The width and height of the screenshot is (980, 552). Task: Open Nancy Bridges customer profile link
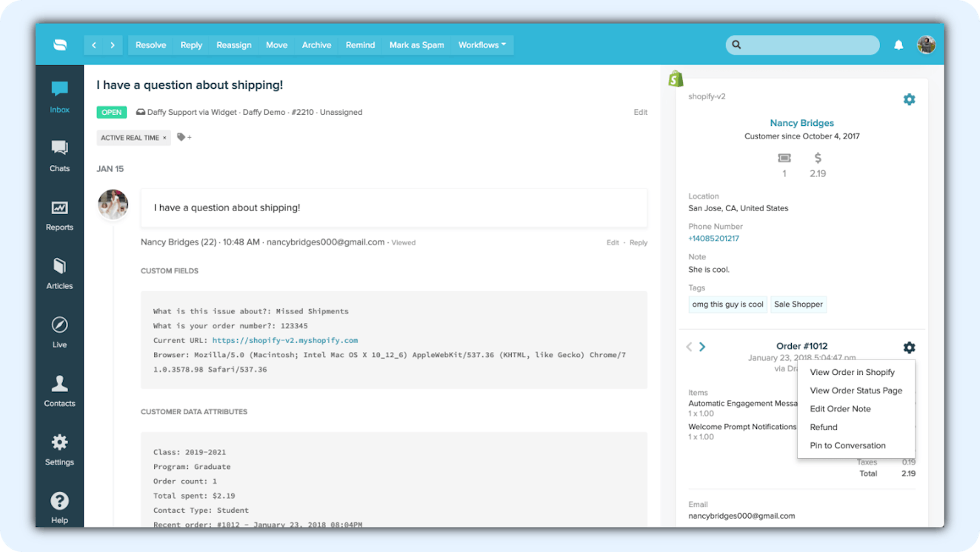tap(801, 123)
